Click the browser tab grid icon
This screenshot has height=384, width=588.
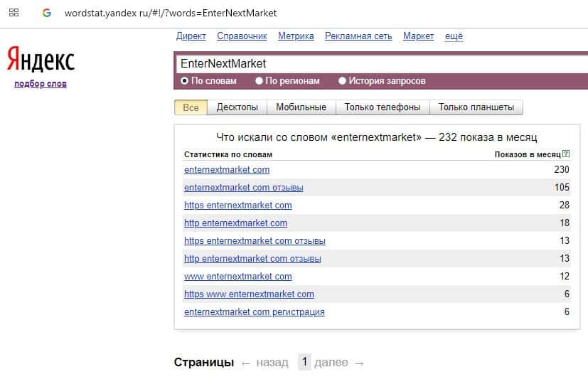14,13
